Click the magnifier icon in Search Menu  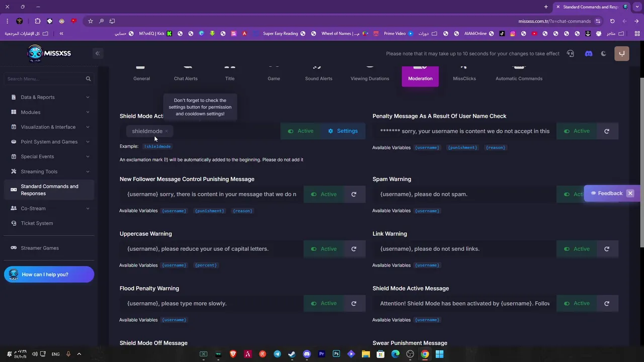click(88, 79)
